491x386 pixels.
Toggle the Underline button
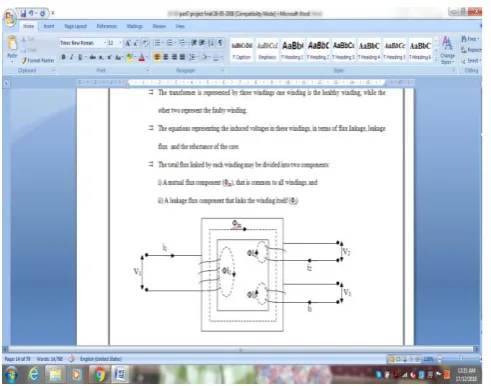tap(80, 57)
